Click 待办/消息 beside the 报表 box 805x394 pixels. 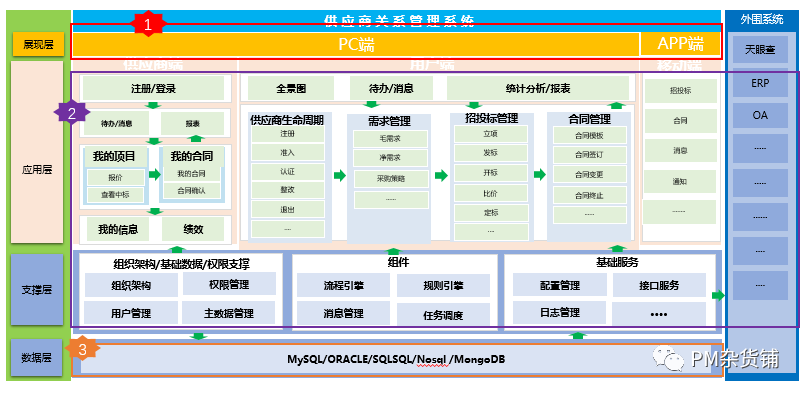pos(117,124)
